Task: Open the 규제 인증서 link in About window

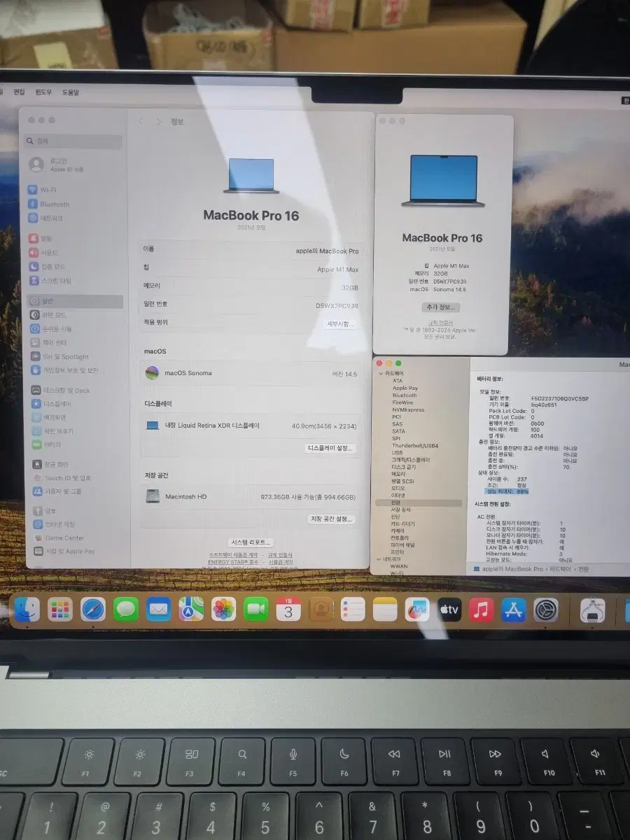Action: coord(440,323)
